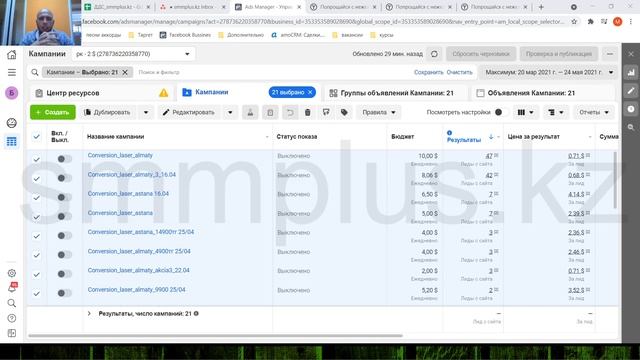Open the columns selector dropdown

point(525,112)
